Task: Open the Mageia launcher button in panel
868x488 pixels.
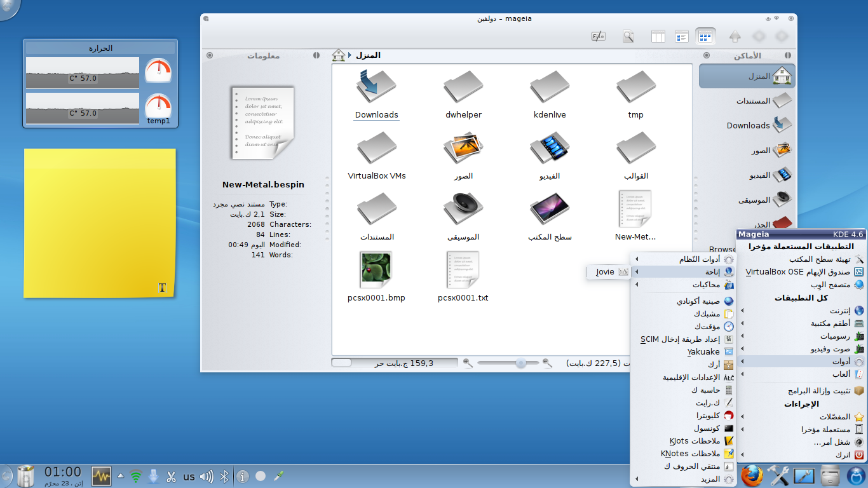Action: click(x=856, y=475)
